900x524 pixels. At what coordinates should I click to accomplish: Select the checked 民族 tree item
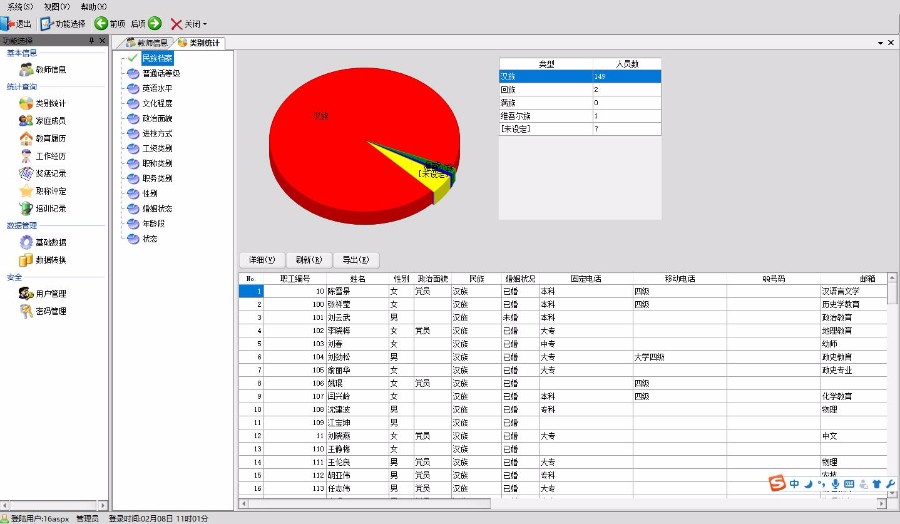(157, 58)
